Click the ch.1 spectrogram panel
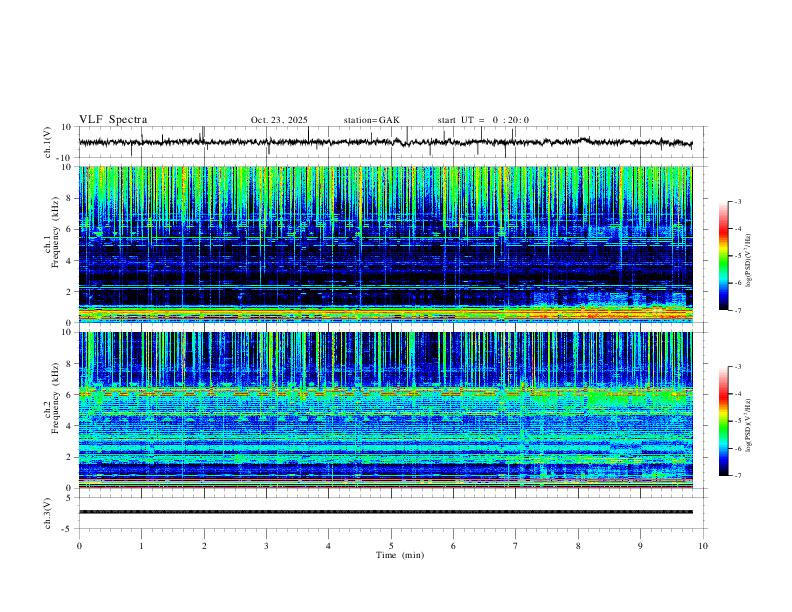Viewport: 792px width, 612px height. pos(385,244)
